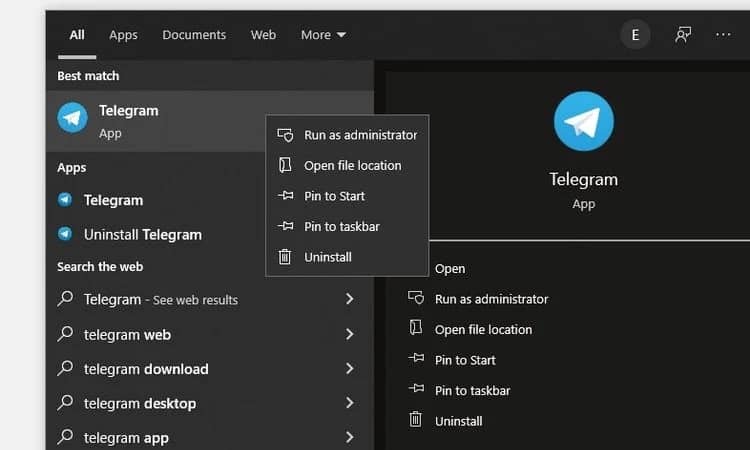Image resolution: width=750 pixels, height=450 pixels.
Task: Click trash icon beside right pane Uninstall
Action: click(x=415, y=419)
